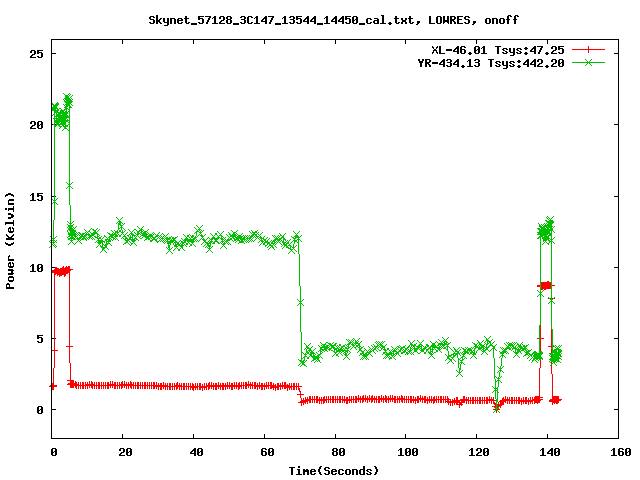Image resolution: width=640 pixels, height=480 pixels.
Task: Click the green legend line sample
Action: pyautogui.click(x=588, y=63)
